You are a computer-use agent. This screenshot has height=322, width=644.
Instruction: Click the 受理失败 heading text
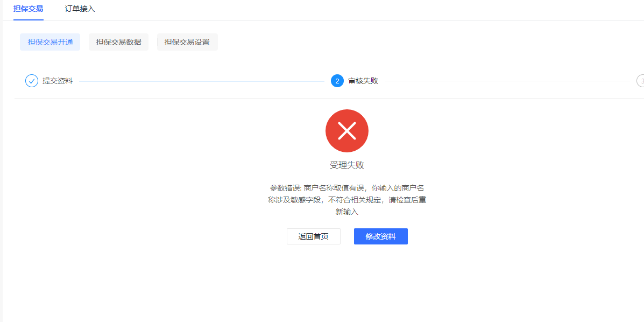point(347,165)
